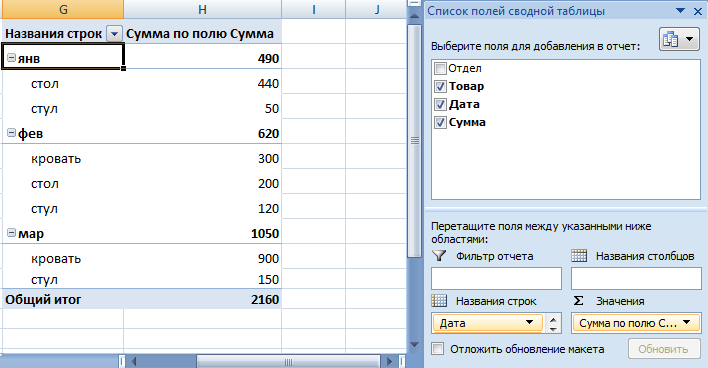Open the field list layout options button
708x368 pixels.
coord(679,39)
